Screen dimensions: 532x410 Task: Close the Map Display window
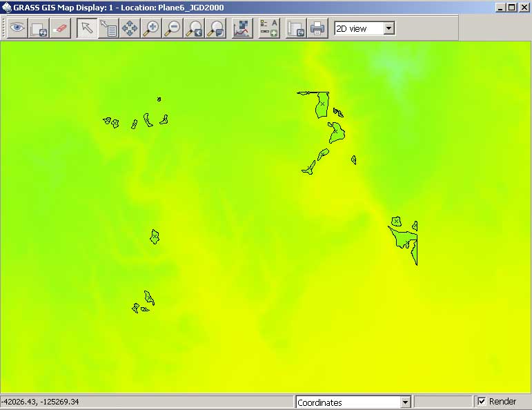[524, 7]
